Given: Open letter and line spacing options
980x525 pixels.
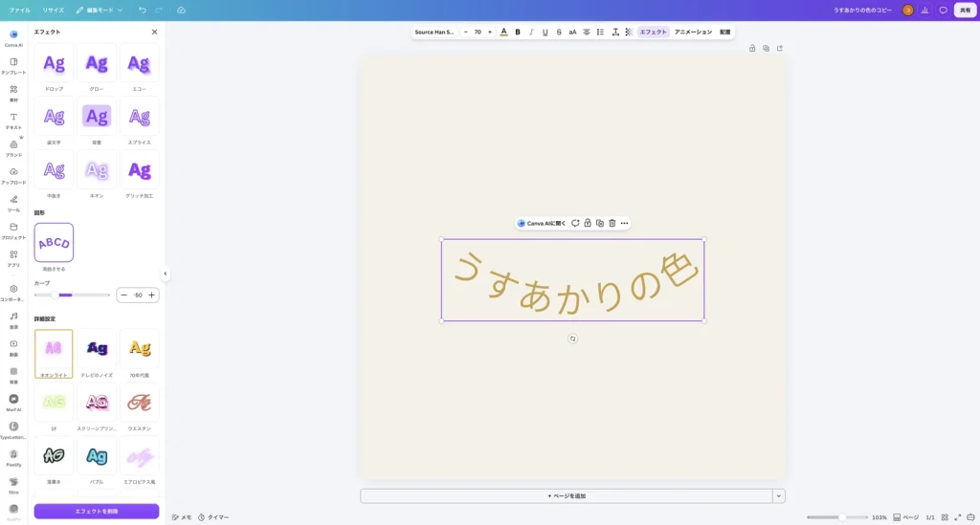Looking at the screenshot, I should click(x=615, y=32).
